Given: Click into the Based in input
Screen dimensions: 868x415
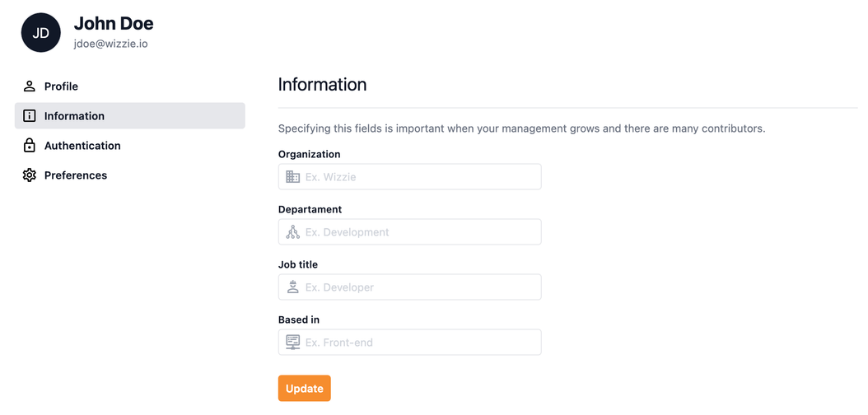Looking at the screenshot, I should [x=420, y=343].
